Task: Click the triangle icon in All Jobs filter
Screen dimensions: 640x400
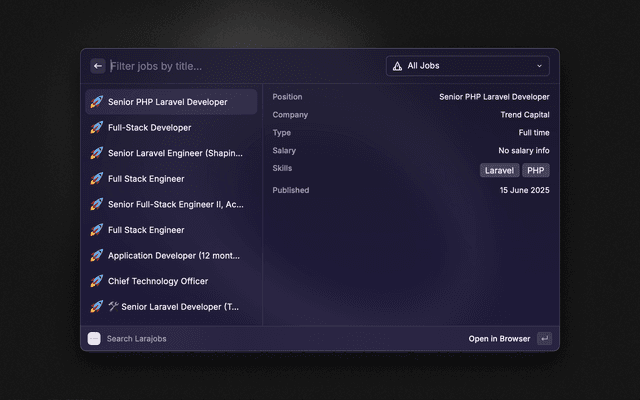Action: pyautogui.click(x=398, y=66)
